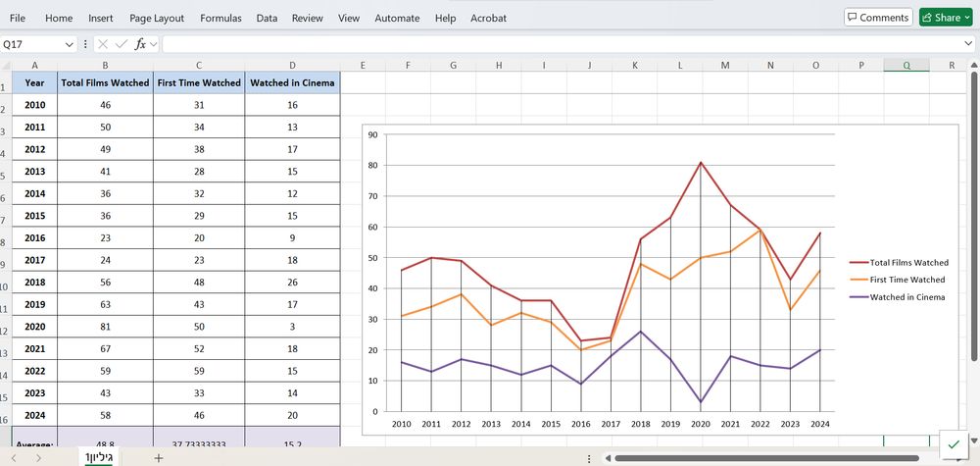Select the Watched in Cinema legend entry
The height and width of the screenshot is (466, 980).
(x=897, y=297)
